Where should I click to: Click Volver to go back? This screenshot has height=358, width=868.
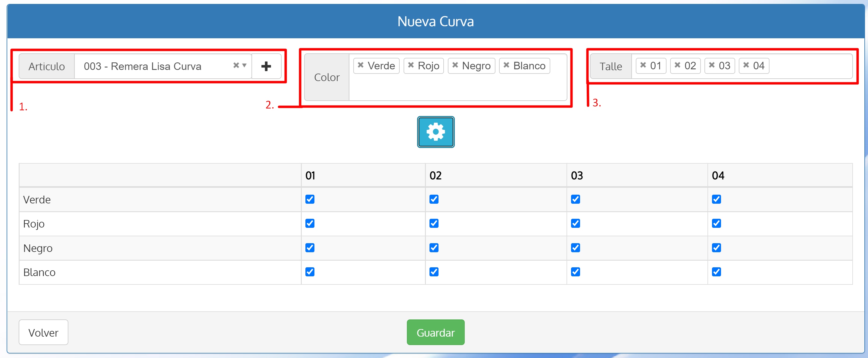click(43, 332)
